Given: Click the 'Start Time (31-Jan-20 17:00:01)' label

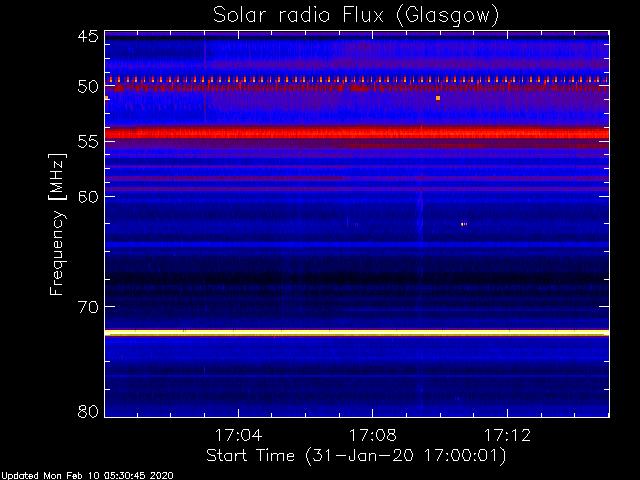Looking at the screenshot, I should tap(356, 456).
